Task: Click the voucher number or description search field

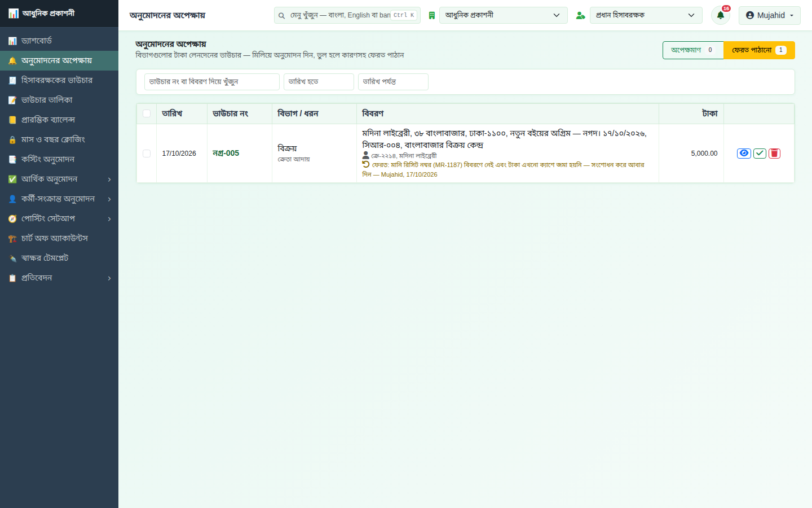Action: 212,82
